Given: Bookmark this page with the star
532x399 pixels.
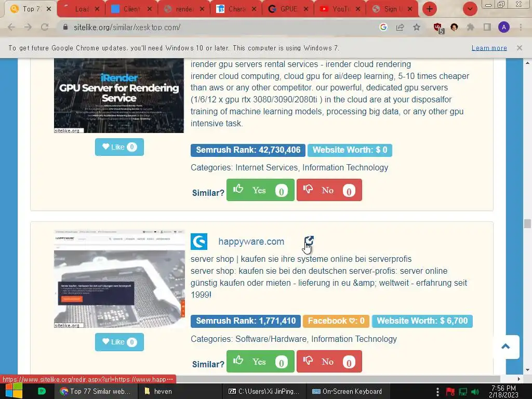Looking at the screenshot, I should click(x=417, y=27).
